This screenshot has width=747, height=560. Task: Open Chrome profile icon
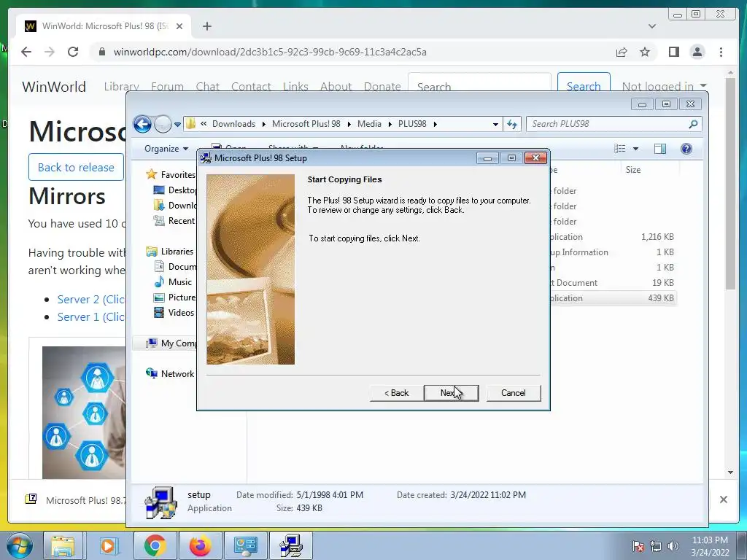pyautogui.click(x=697, y=52)
